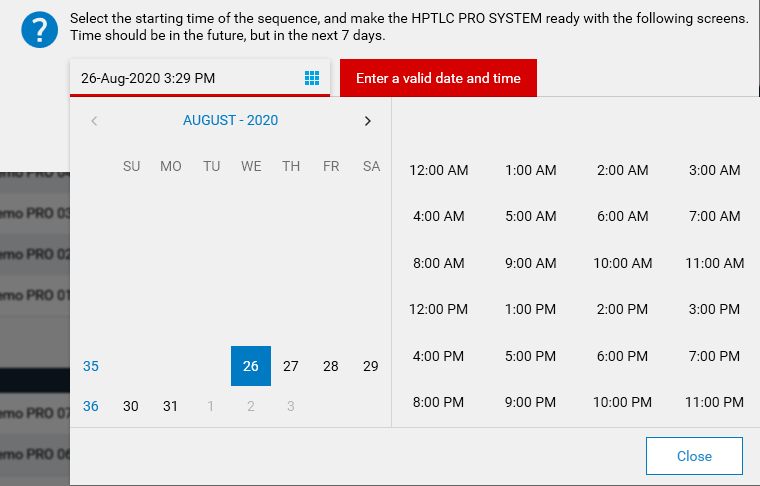Toggle the calendar grid icon in date field
Viewport: 760px width, 486px height.
[312, 78]
